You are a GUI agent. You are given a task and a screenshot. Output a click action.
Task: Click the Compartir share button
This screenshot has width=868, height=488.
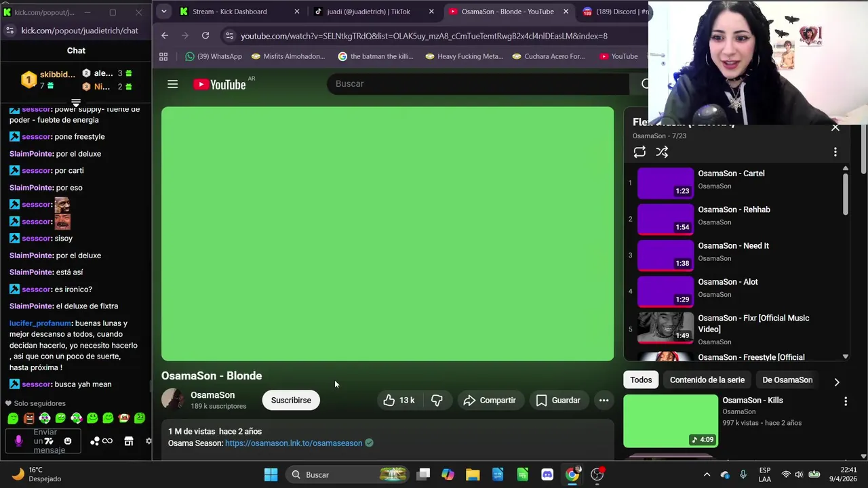[490, 401]
